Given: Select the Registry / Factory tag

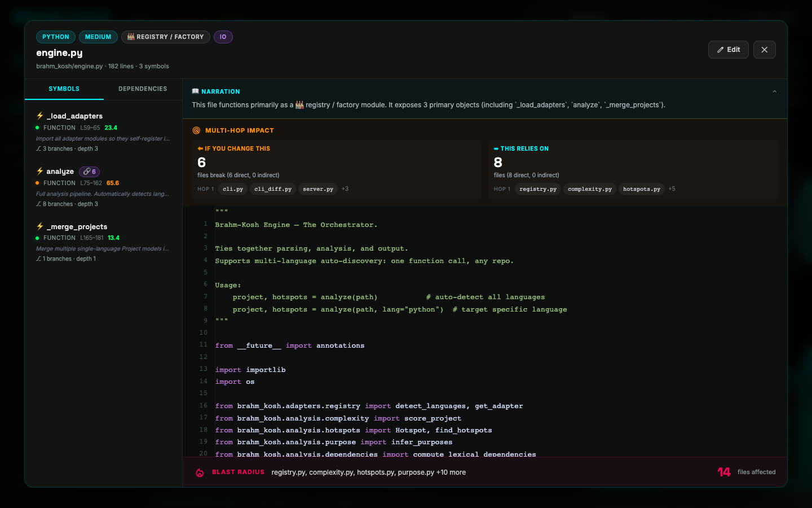Looking at the screenshot, I should coord(165,37).
